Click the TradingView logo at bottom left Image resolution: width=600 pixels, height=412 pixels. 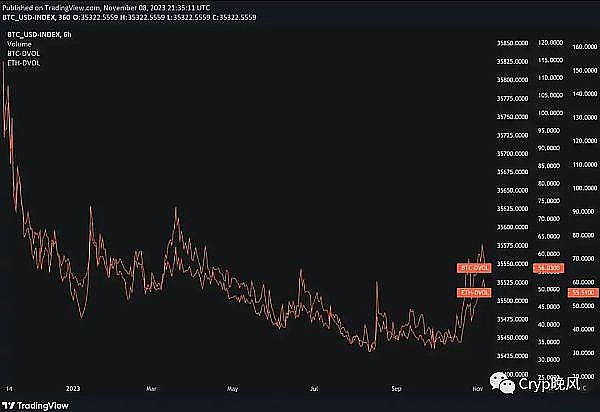tap(28, 404)
